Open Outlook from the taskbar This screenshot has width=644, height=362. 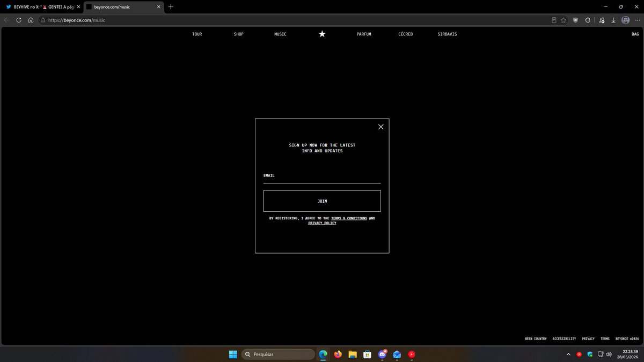tap(397, 354)
